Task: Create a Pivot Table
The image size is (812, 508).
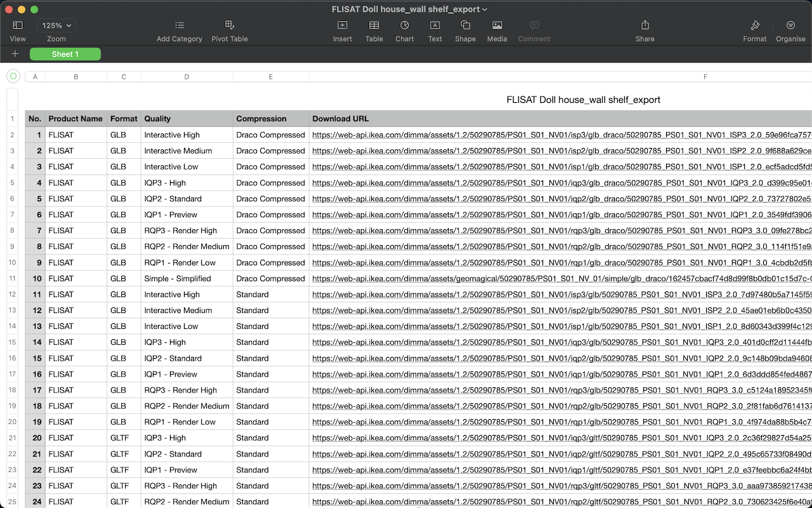Action: [x=230, y=25]
